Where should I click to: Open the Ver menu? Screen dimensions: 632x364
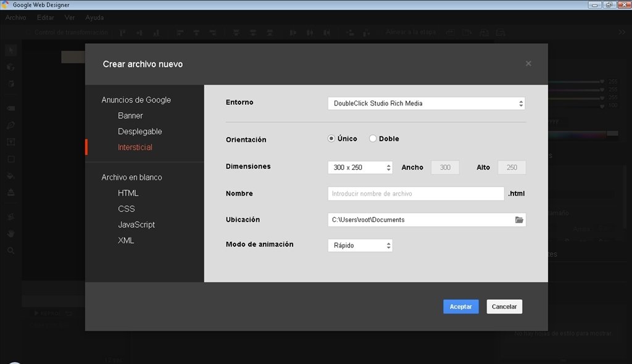coord(70,17)
